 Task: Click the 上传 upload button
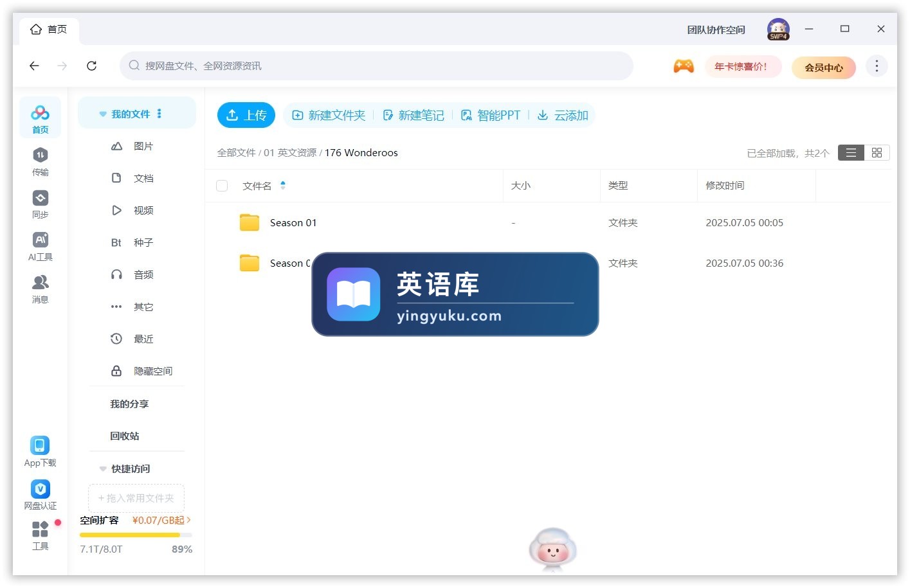coord(246,115)
